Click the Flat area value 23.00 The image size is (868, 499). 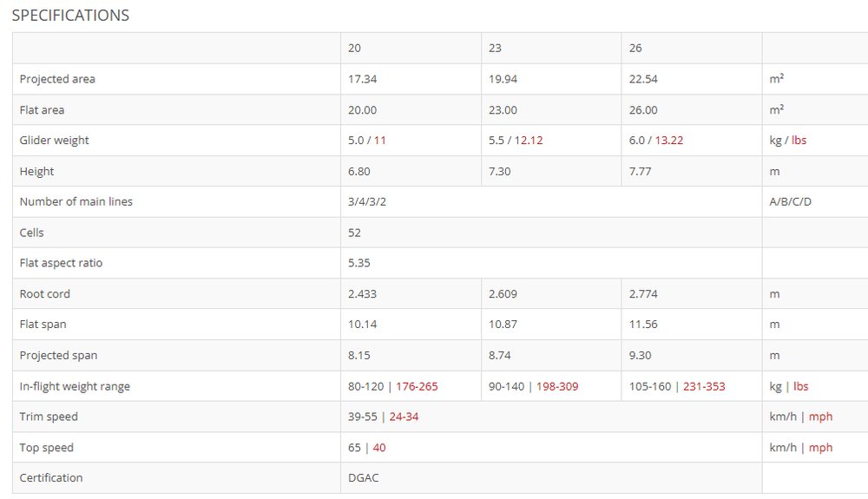coord(503,110)
